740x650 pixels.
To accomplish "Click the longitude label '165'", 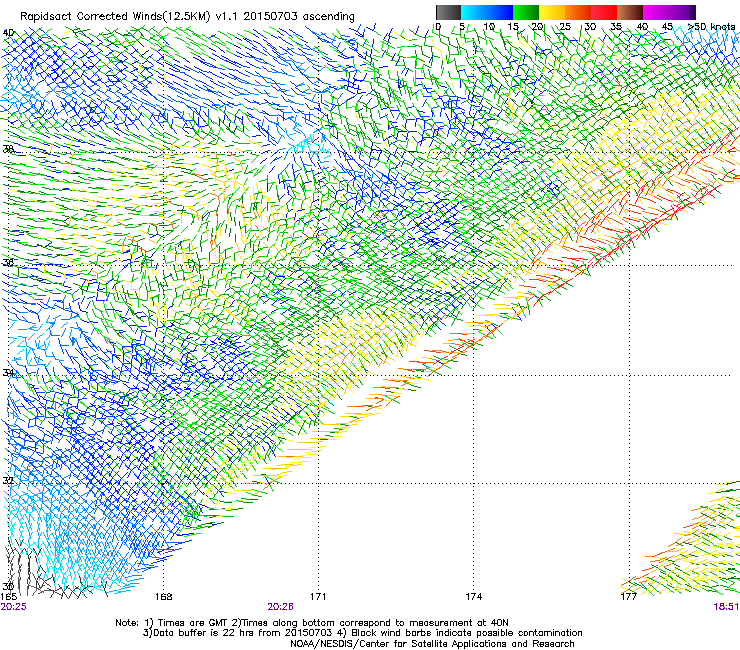I will click(x=8, y=597).
